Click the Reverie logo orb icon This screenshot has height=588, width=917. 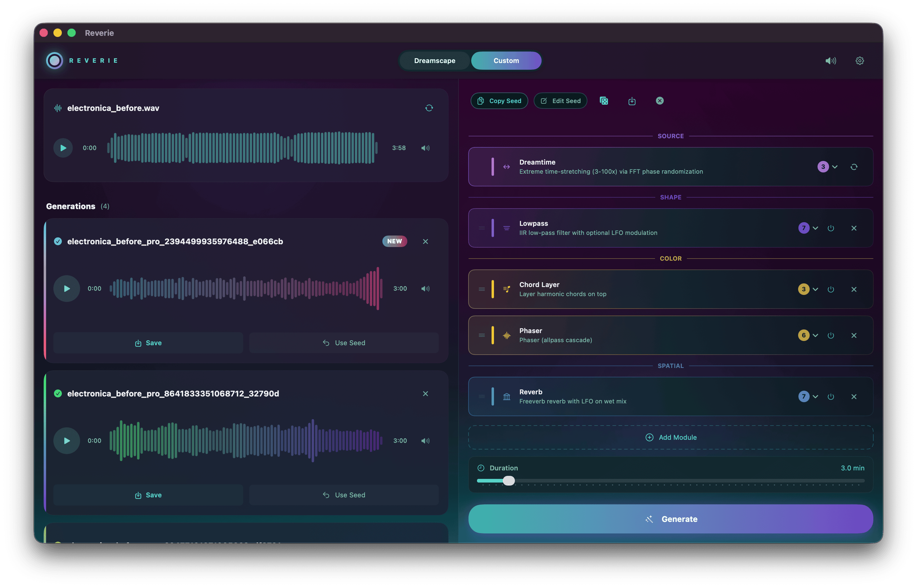click(x=54, y=60)
